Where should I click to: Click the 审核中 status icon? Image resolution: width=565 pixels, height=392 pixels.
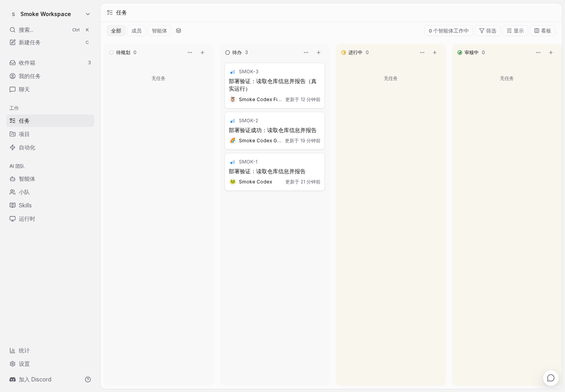[460, 53]
